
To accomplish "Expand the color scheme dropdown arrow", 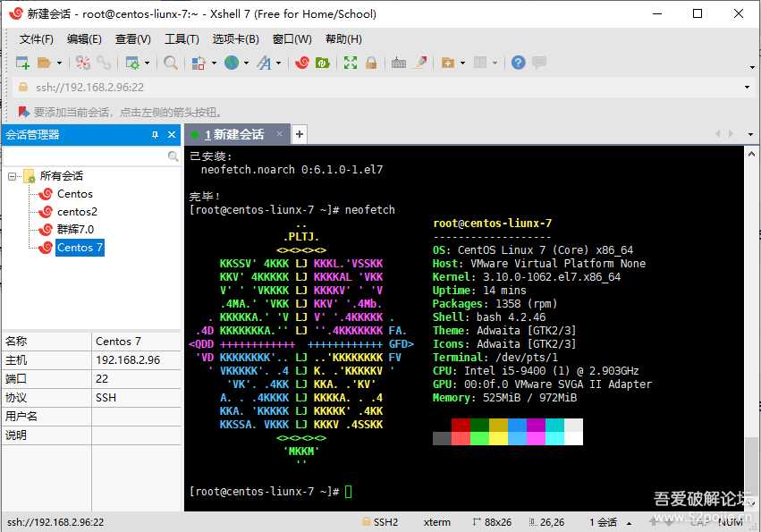I will click(x=214, y=63).
